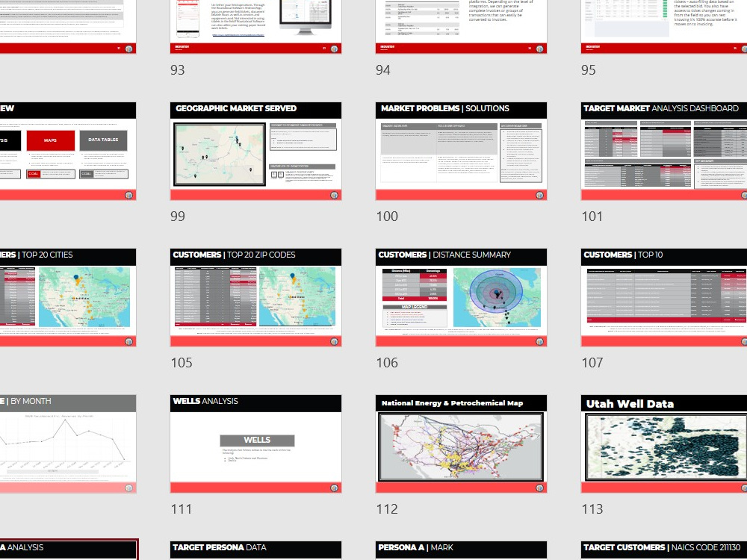This screenshot has height=560, width=747.
Task: Select the Customers Top 20 Zip Codes slide
Action: click(255, 297)
